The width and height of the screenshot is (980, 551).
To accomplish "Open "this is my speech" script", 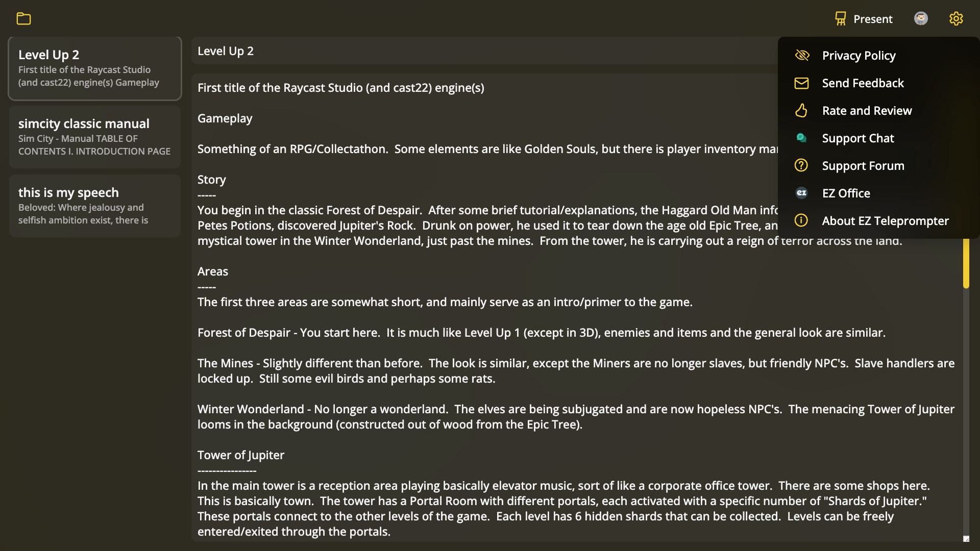I will tap(94, 205).
